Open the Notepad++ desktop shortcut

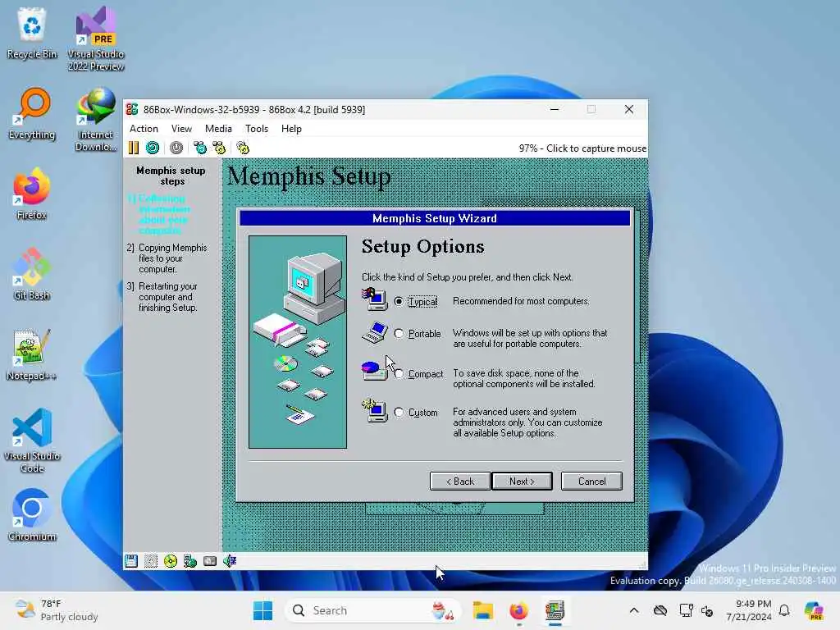[32, 354]
